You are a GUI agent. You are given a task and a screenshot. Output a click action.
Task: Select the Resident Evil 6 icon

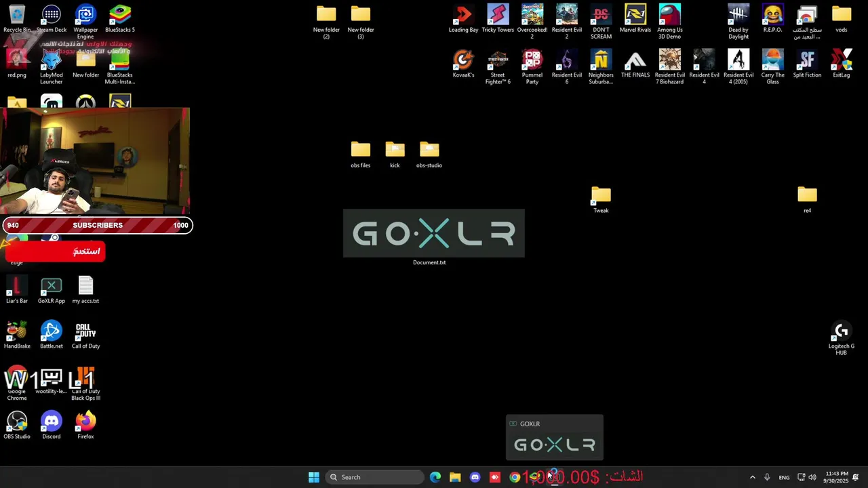point(567,68)
